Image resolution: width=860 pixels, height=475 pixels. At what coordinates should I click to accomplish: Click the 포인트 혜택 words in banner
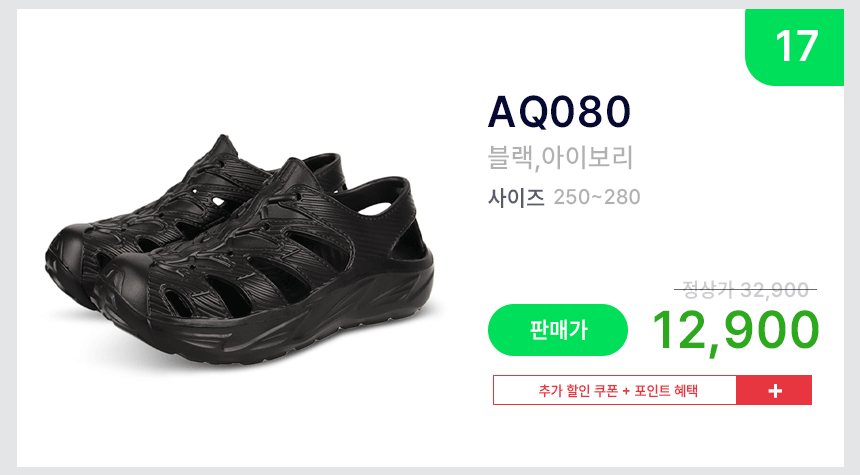coord(666,391)
